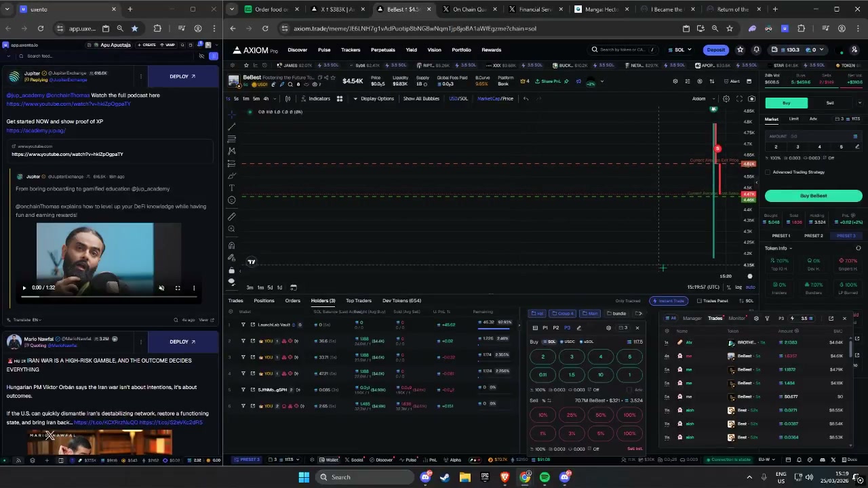Select the ruler measure tool on the chart
The image size is (868, 488).
pos(232,216)
